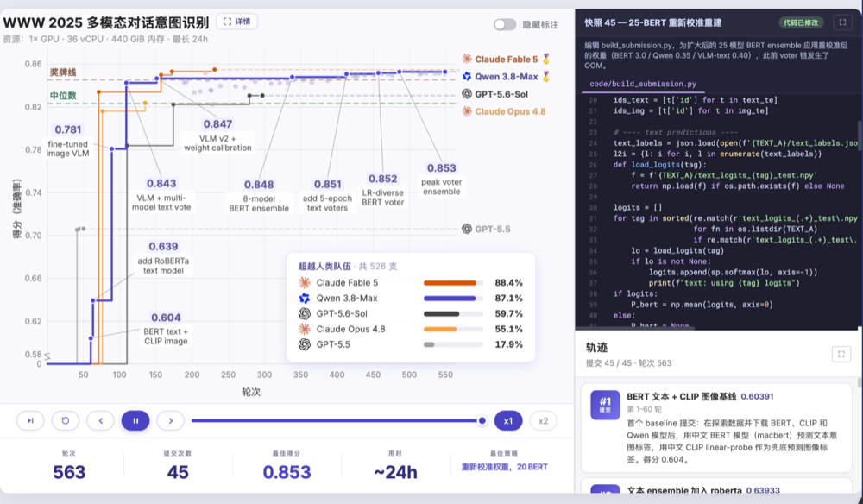The width and height of the screenshot is (863, 504).
Task: Click Qwen 3.8-Max icon in ranking card
Action: point(305,299)
